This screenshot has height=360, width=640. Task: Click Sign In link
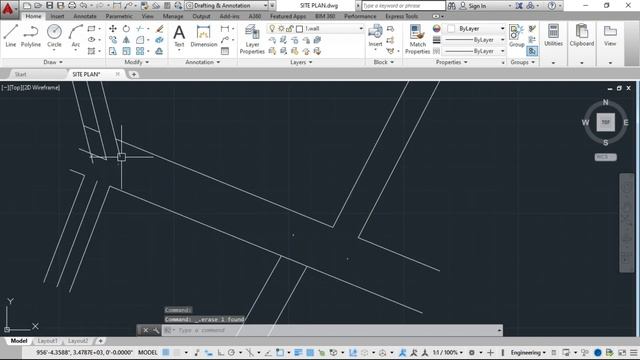[477, 6]
